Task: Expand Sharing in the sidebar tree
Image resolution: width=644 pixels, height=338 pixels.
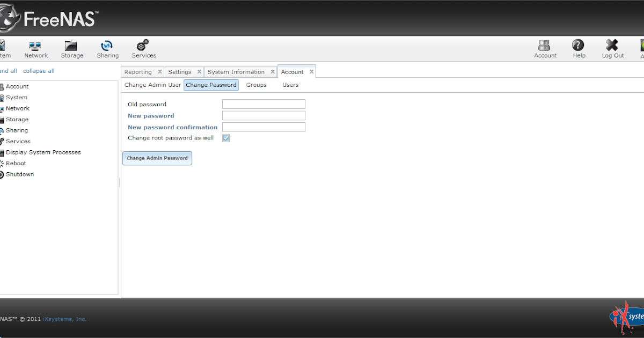Action: 17,130
